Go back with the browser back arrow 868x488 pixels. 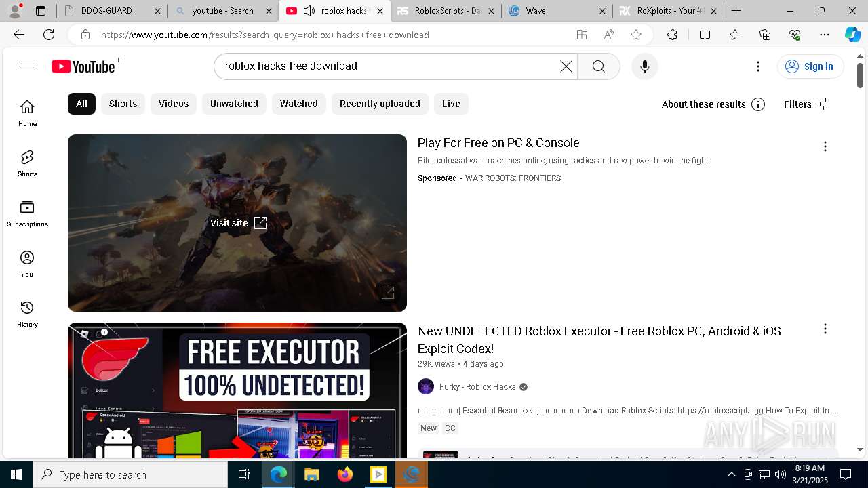tap(19, 35)
